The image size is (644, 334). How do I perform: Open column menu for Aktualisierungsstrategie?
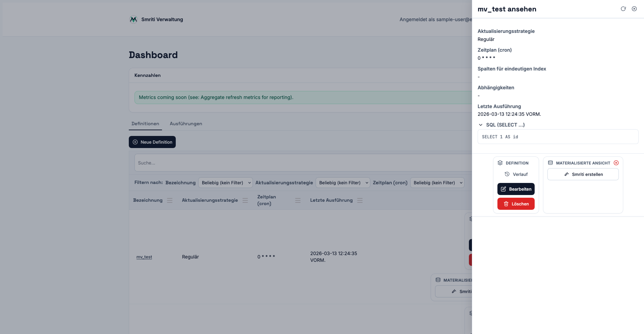[245, 200]
